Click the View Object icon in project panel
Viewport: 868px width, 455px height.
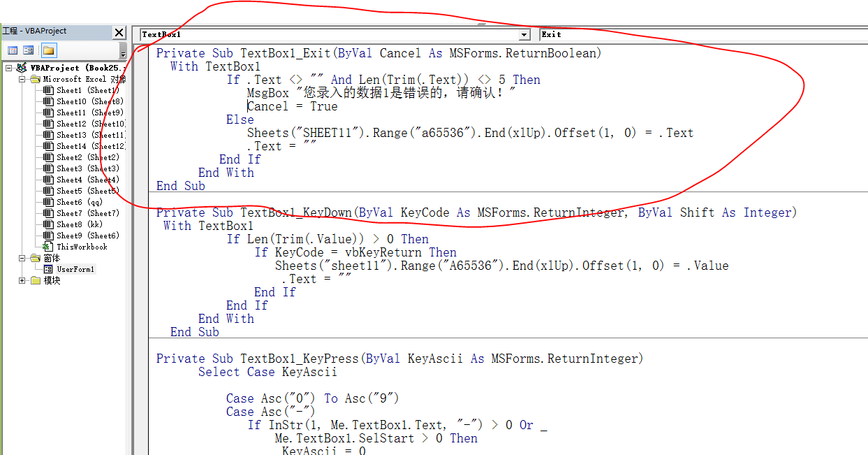[29, 50]
